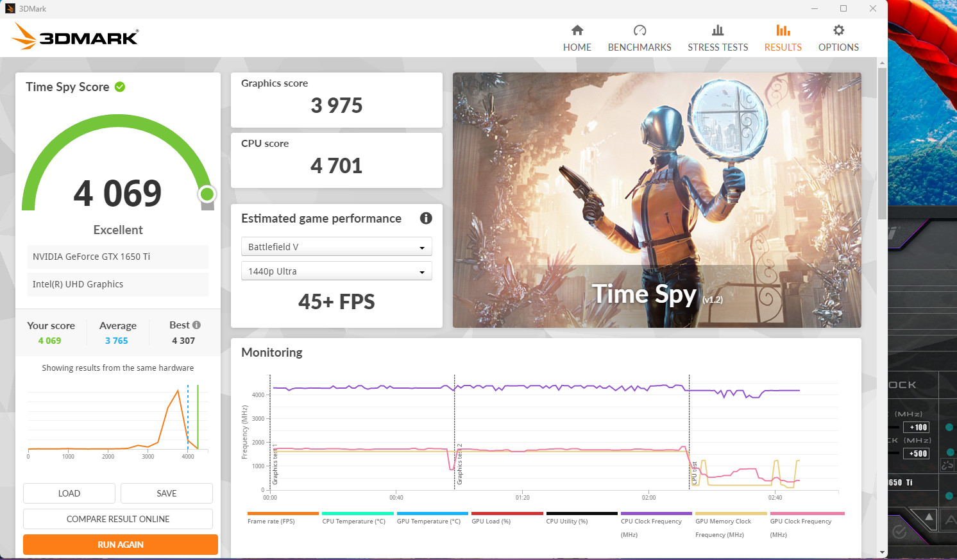Switch to STRESS TESTS

[x=718, y=38]
